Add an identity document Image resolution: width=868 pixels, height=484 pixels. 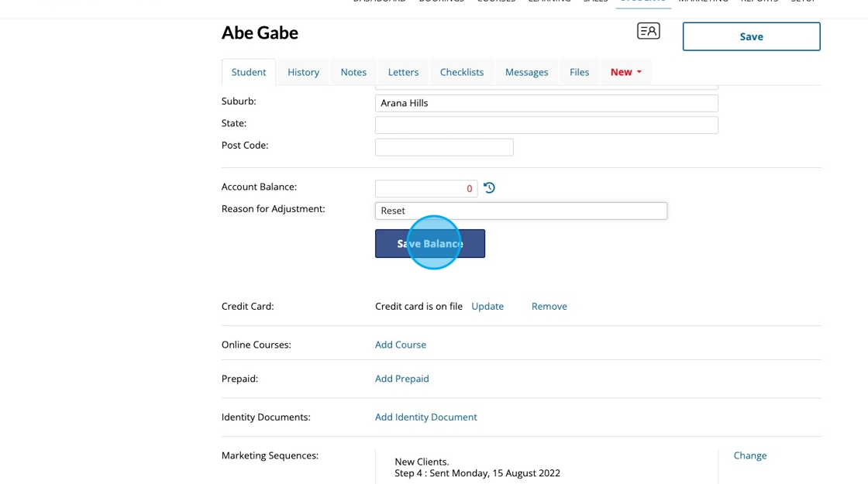click(x=425, y=417)
